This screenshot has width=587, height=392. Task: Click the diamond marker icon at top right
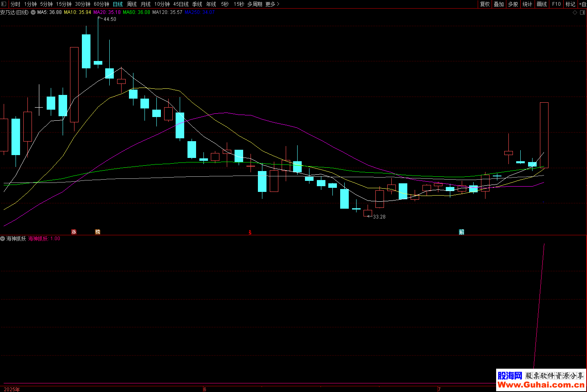(x=575, y=13)
